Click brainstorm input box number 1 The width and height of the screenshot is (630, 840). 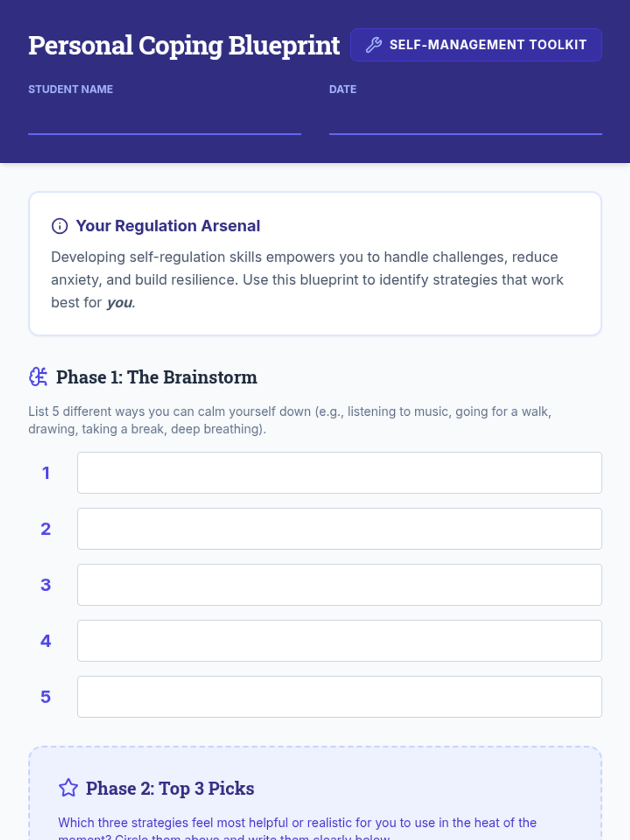pos(339,472)
